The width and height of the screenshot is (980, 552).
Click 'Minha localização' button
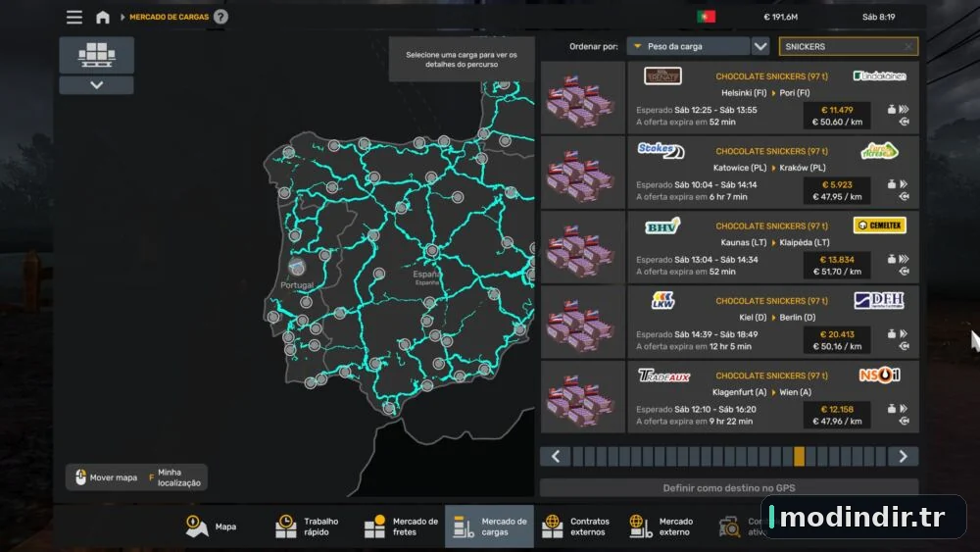(x=174, y=477)
